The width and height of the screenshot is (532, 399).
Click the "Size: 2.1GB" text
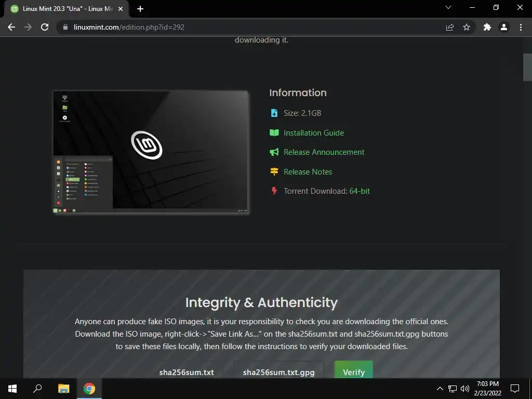coord(302,113)
